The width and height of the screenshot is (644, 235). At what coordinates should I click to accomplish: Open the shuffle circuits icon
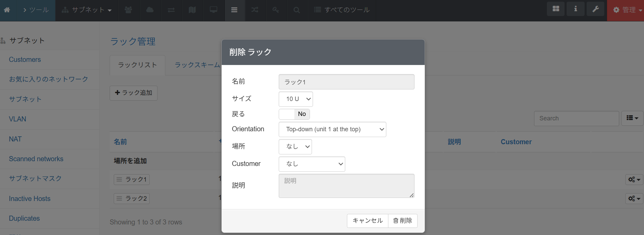tap(255, 10)
